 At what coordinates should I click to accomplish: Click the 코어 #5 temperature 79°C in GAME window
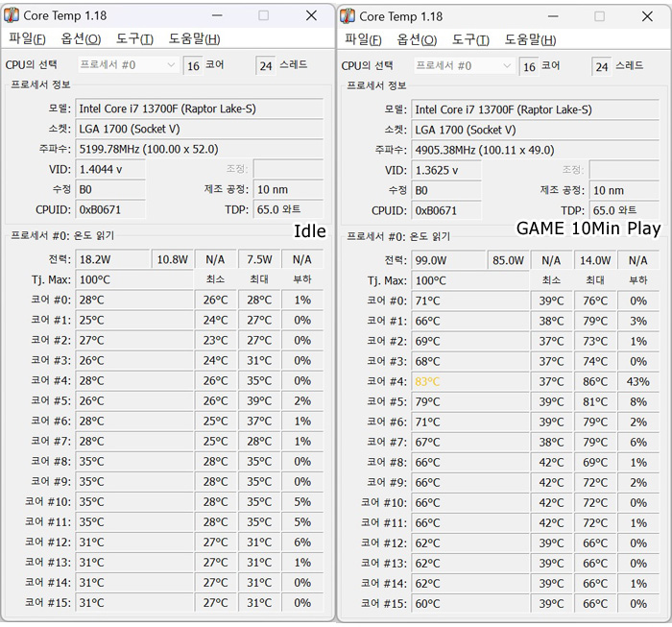pyautogui.click(x=470, y=401)
